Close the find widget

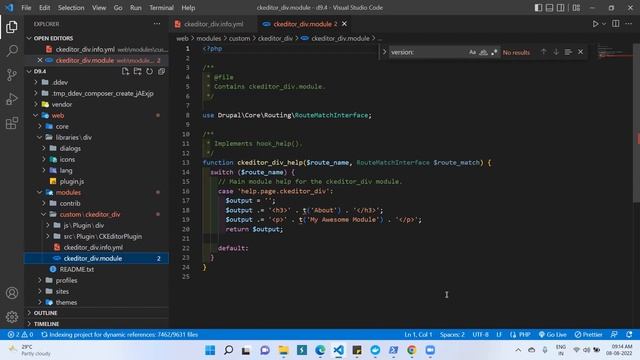click(x=580, y=52)
